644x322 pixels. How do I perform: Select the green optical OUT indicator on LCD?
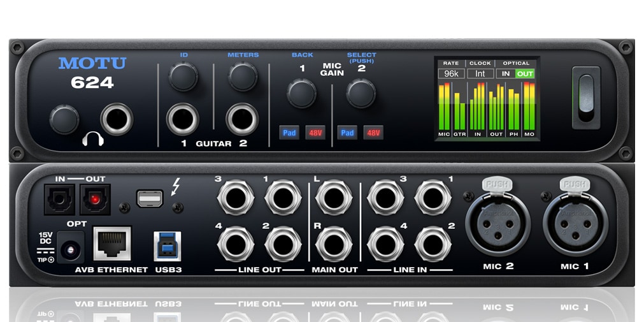point(525,74)
